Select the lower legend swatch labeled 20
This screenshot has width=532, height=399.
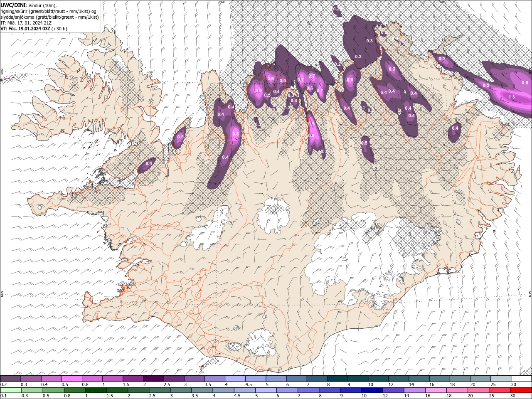click(x=478, y=390)
